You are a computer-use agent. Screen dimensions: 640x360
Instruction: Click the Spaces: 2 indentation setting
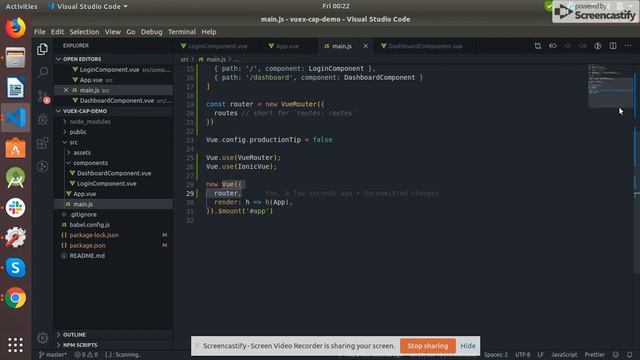point(496,355)
